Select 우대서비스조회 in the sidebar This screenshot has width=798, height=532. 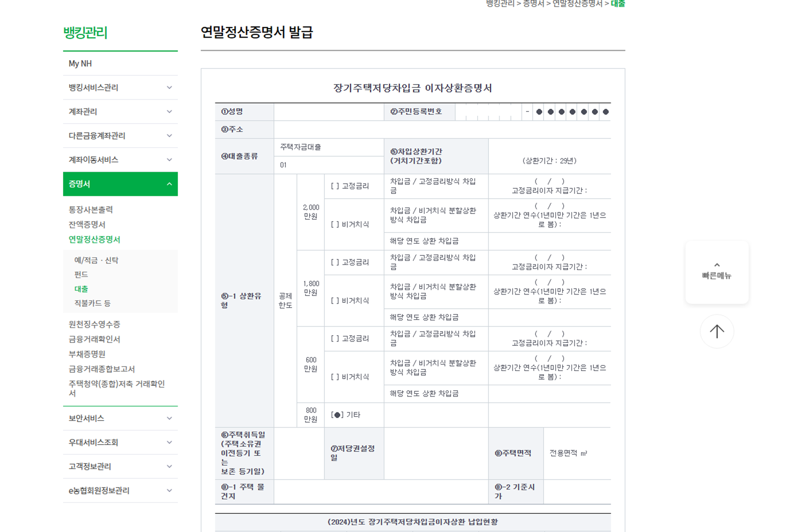click(x=93, y=442)
